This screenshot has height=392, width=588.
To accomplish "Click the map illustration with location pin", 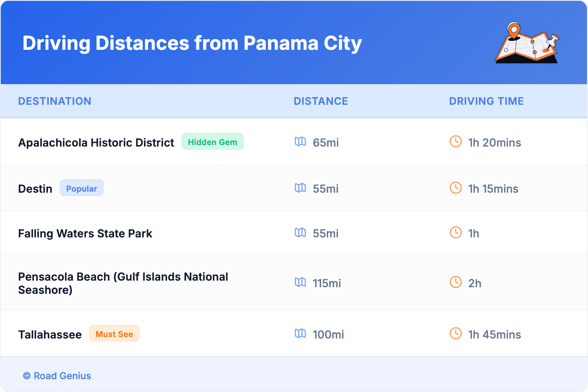I will coord(527,43).
